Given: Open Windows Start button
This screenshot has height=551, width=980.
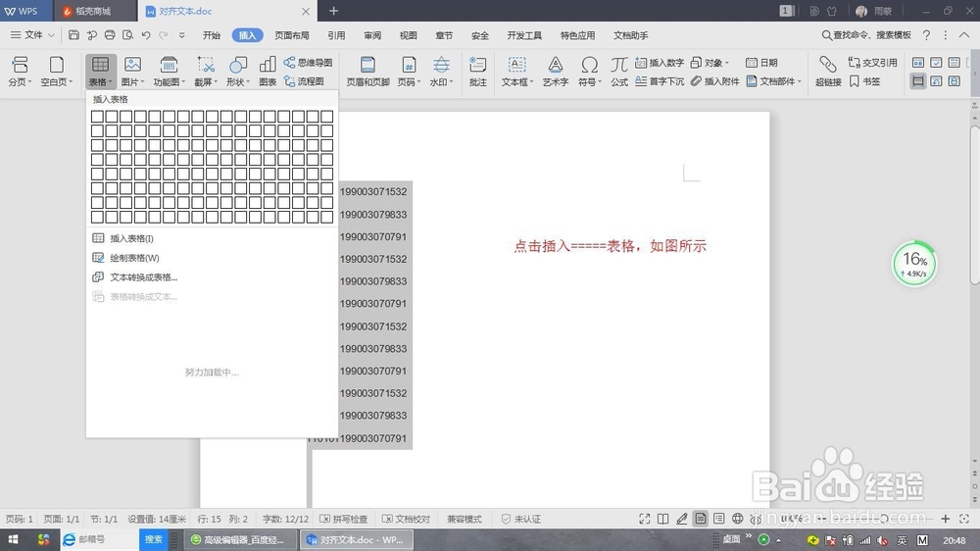Looking at the screenshot, I should click(13, 539).
